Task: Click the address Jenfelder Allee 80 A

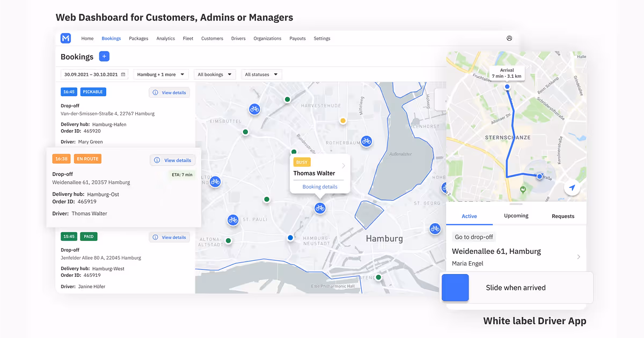Action: tap(101, 258)
